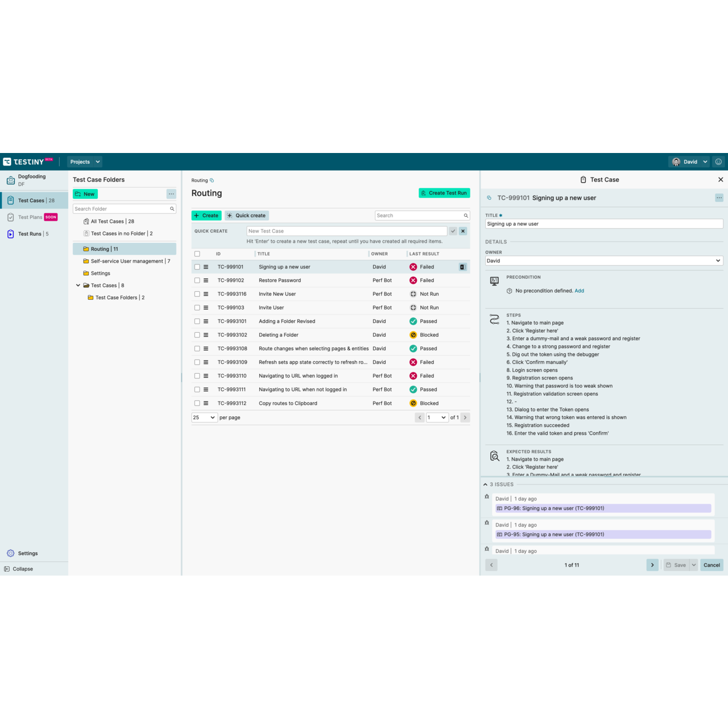The height and width of the screenshot is (728, 728).
Task: Check the box for TC-999101 row
Action: point(197,267)
